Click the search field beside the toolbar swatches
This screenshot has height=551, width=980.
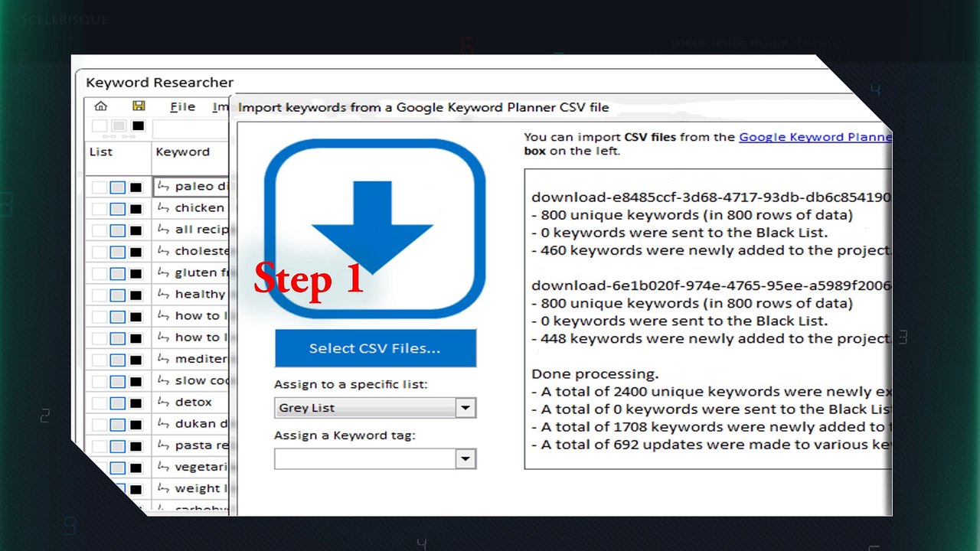pos(191,129)
